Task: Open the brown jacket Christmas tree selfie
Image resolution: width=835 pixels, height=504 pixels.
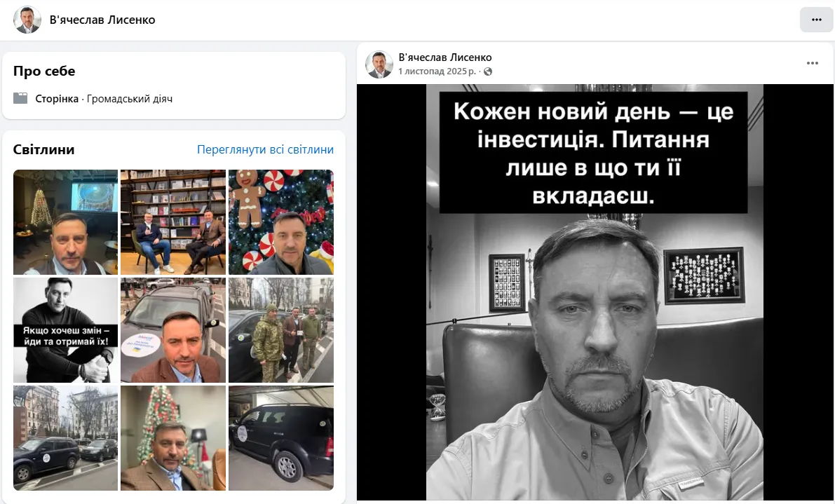Action: pos(173,438)
